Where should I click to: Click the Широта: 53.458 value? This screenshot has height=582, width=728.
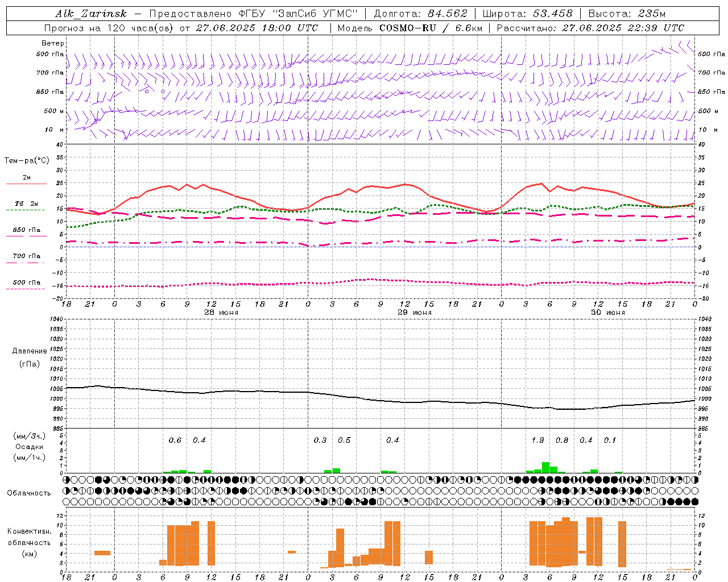pyautogui.click(x=527, y=14)
